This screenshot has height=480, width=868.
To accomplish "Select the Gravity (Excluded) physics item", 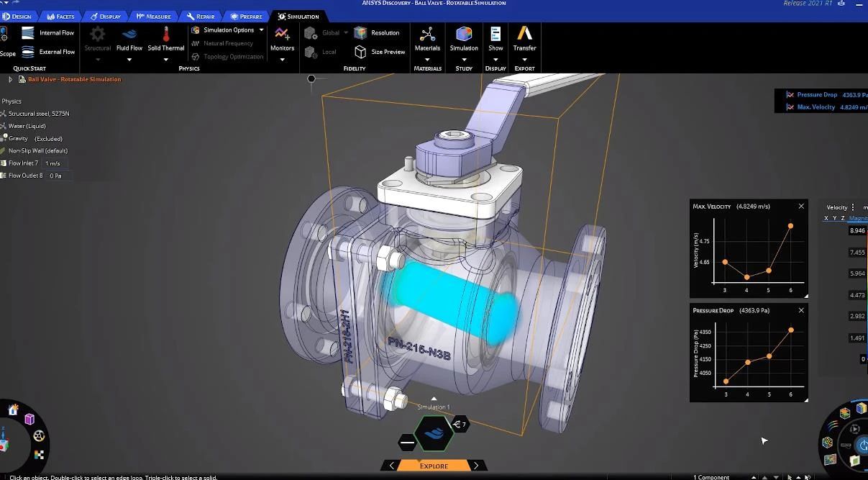I will tap(32, 138).
